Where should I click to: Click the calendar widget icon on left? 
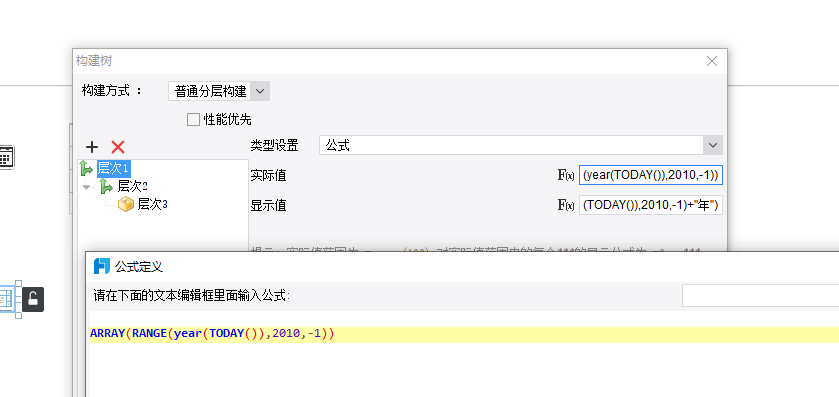(x=6, y=157)
